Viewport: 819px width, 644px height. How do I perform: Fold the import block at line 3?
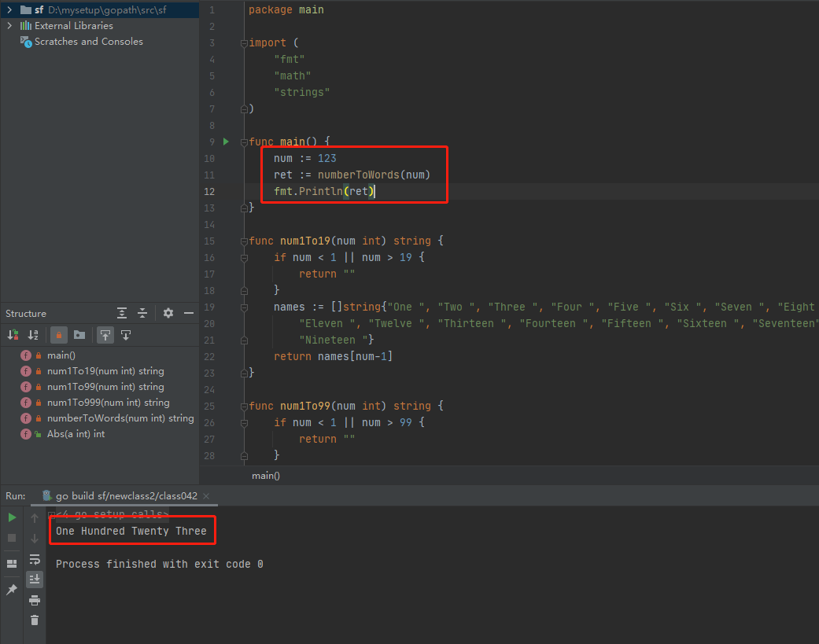tap(244, 43)
